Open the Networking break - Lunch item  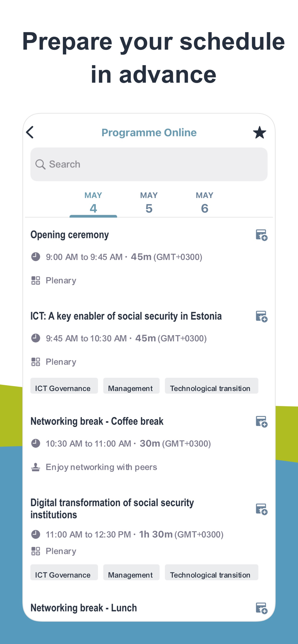[84, 608]
